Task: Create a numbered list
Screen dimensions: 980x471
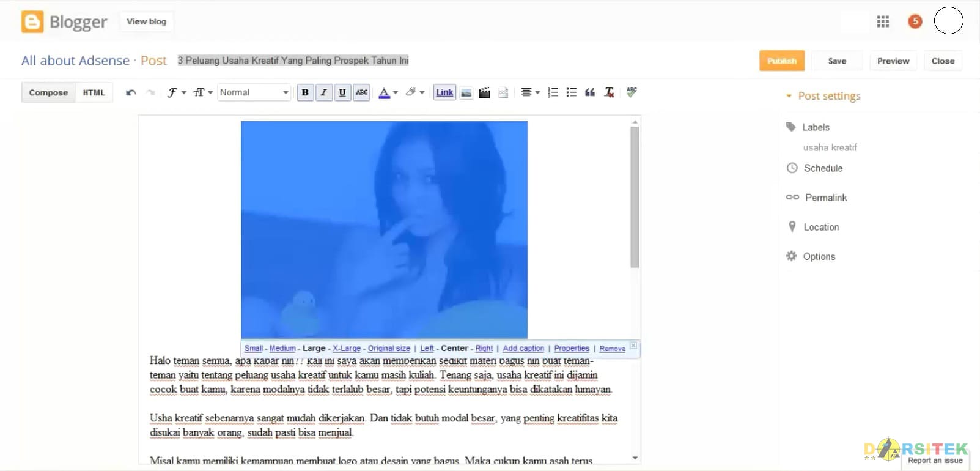Action: click(x=553, y=92)
